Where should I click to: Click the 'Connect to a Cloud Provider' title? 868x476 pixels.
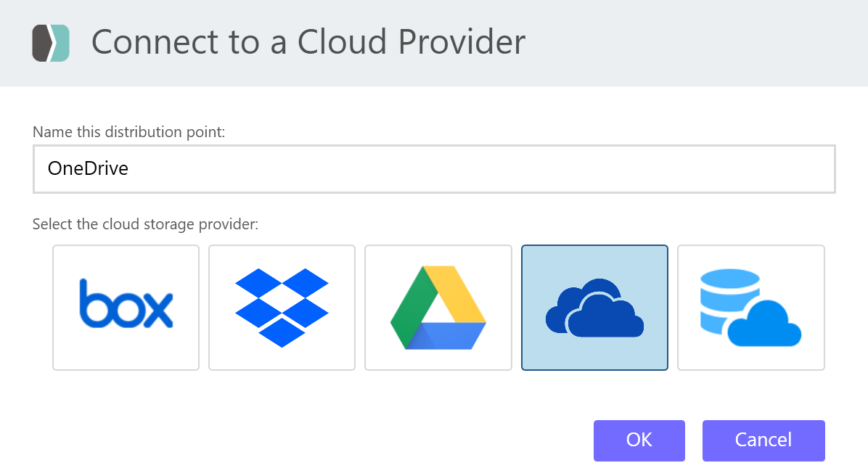(x=308, y=42)
